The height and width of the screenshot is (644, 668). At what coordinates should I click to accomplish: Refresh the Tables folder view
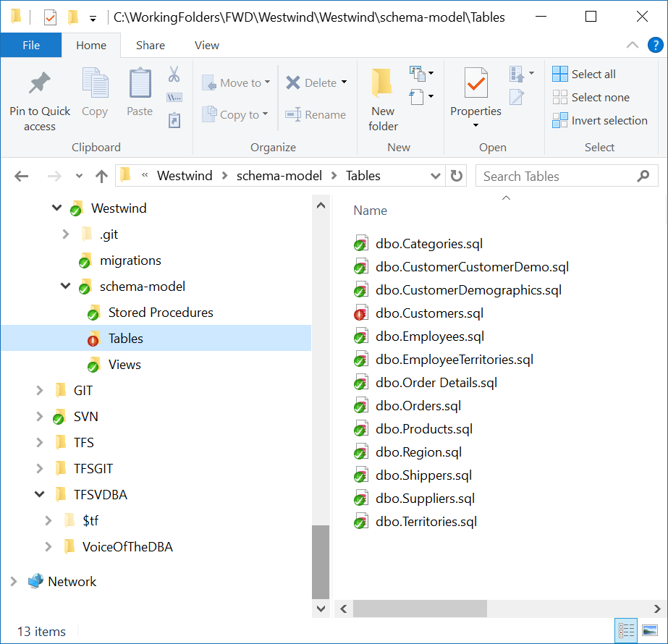[457, 176]
